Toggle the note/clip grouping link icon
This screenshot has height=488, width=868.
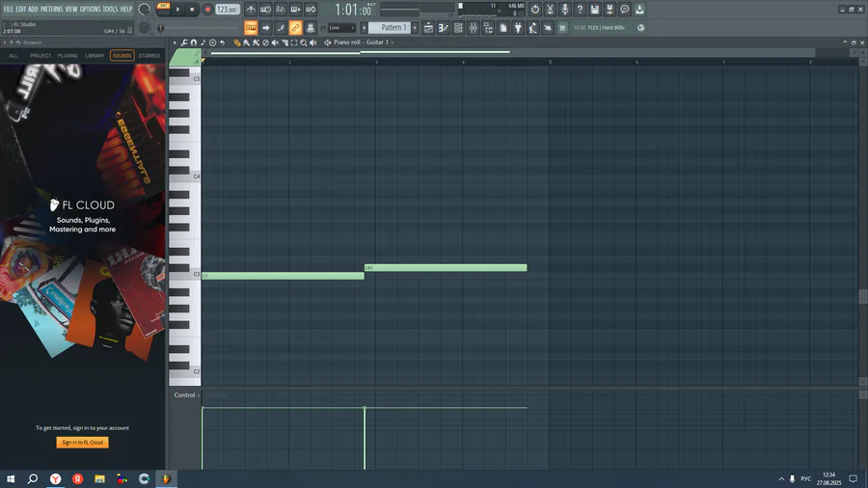296,28
